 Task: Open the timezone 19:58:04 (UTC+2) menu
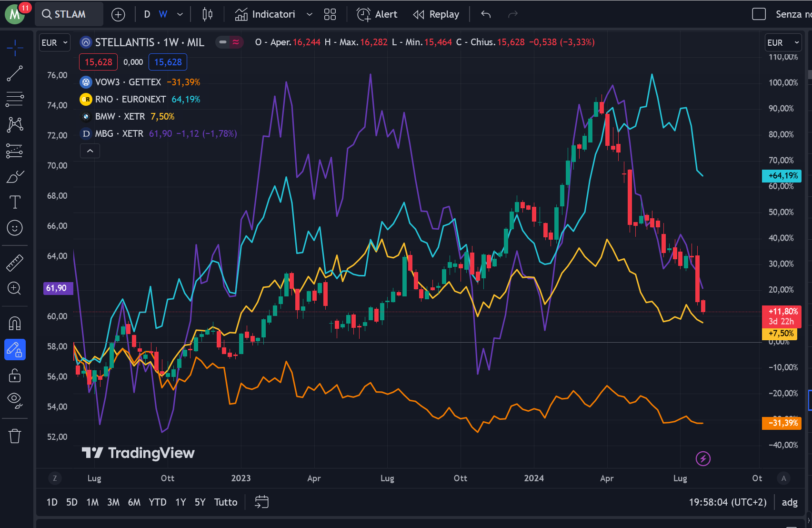coord(728,502)
